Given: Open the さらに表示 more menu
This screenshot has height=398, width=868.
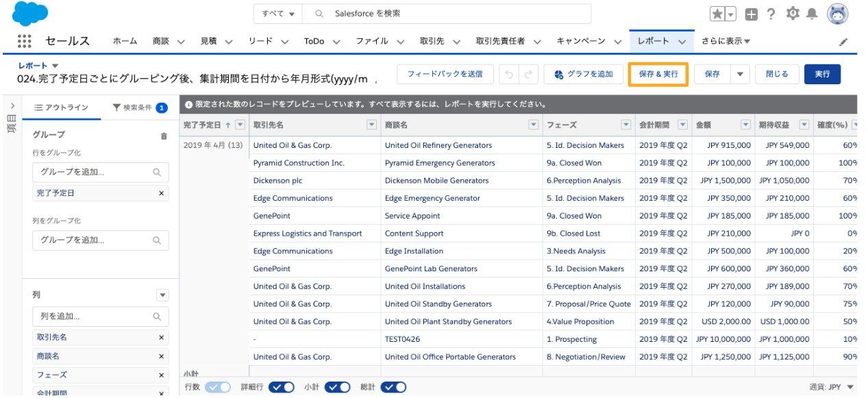Looking at the screenshot, I should pos(726,41).
